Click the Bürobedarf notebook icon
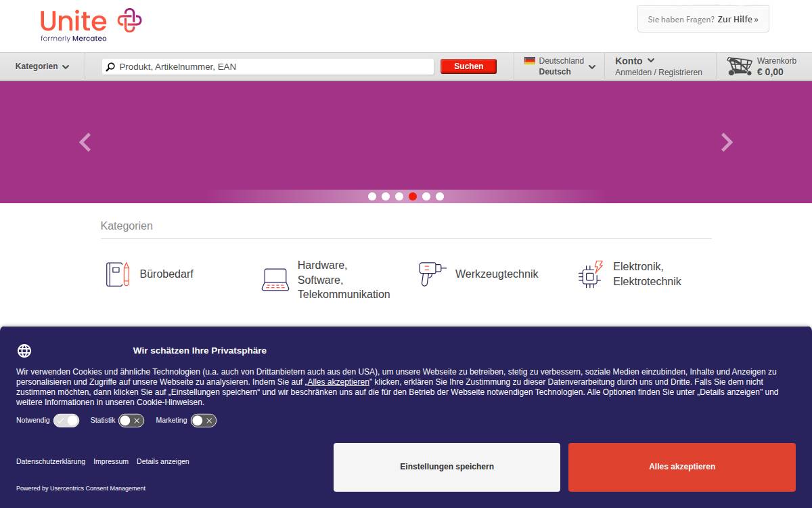The height and width of the screenshot is (508, 812). tap(118, 274)
